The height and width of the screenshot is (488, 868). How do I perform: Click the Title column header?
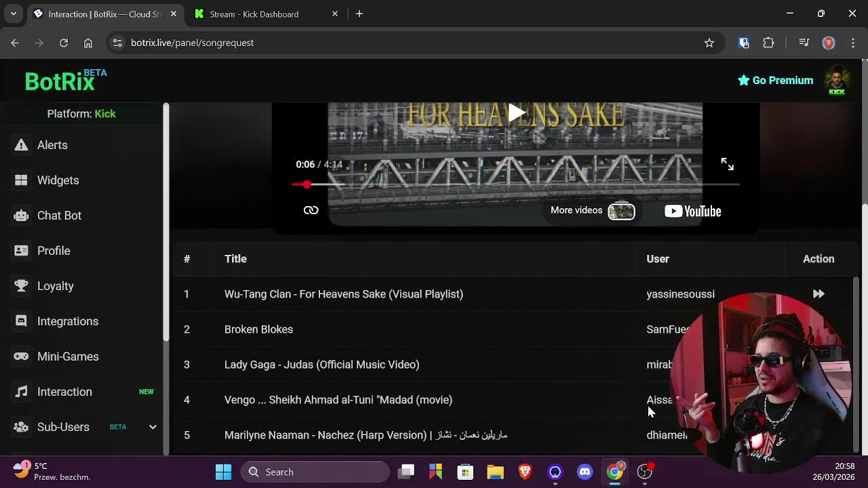pyautogui.click(x=235, y=259)
